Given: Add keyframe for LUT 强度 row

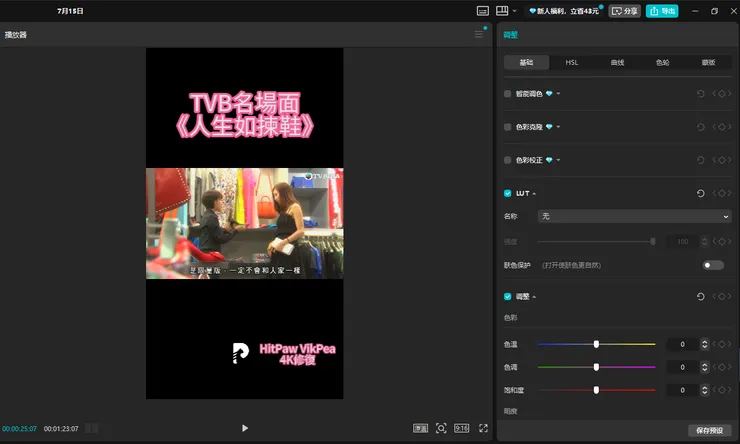Looking at the screenshot, I should pos(722,242).
